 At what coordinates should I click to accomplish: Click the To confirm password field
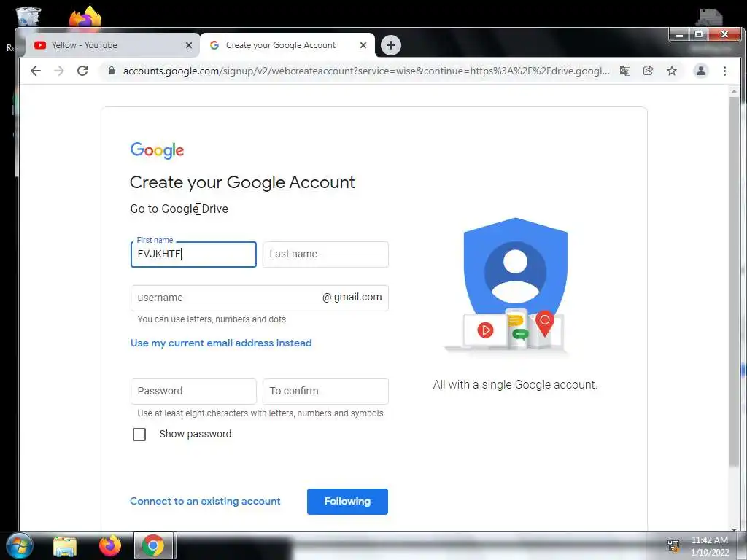tap(325, 392)
